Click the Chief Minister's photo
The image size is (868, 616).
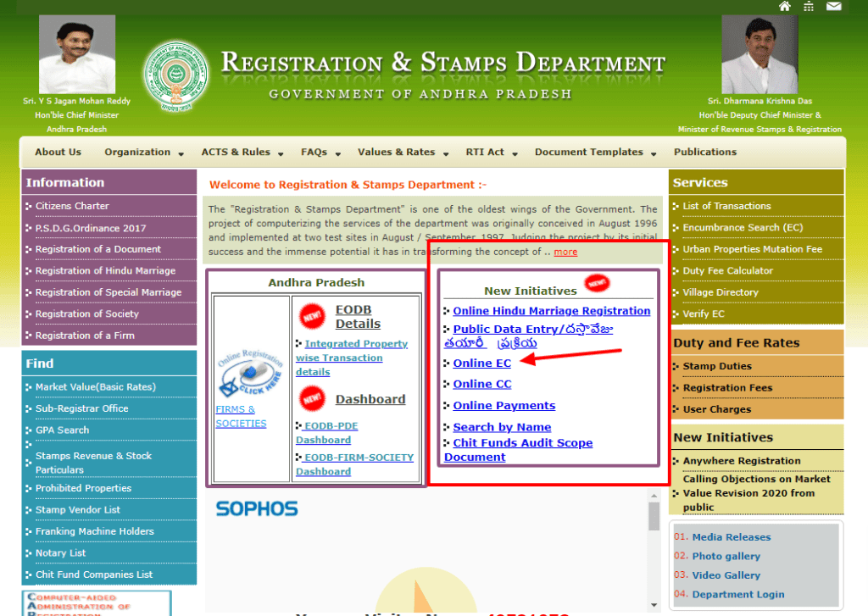pos(76,53)
